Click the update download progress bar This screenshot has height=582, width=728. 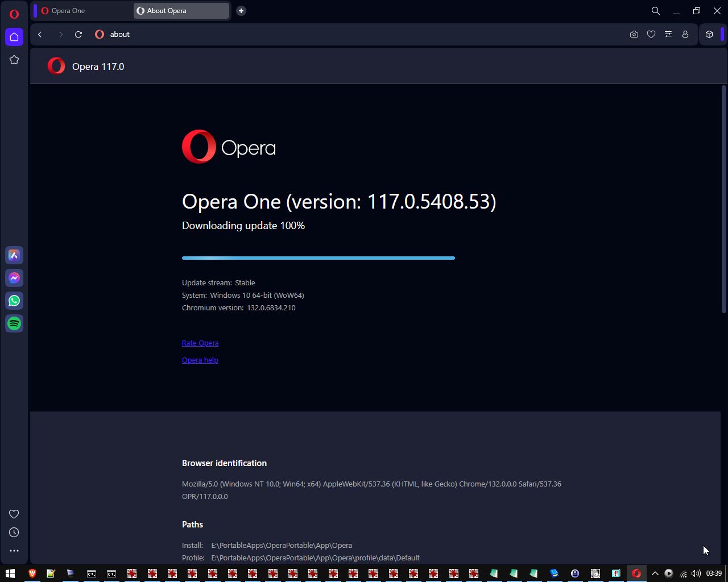pos(318,258)
